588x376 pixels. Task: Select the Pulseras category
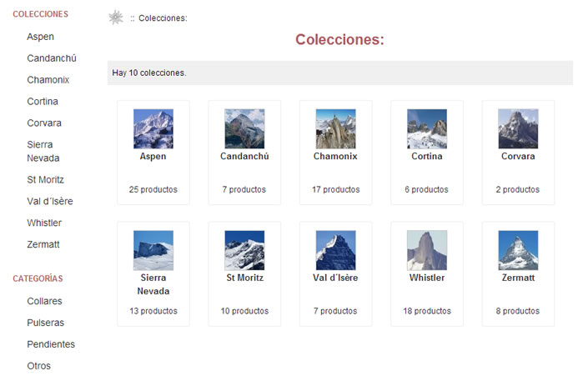(x=46, y=323)
